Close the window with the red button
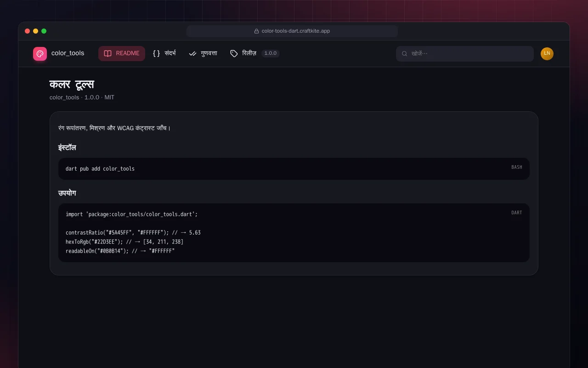Viewport: 588px width, 368px height. [28, 31]
